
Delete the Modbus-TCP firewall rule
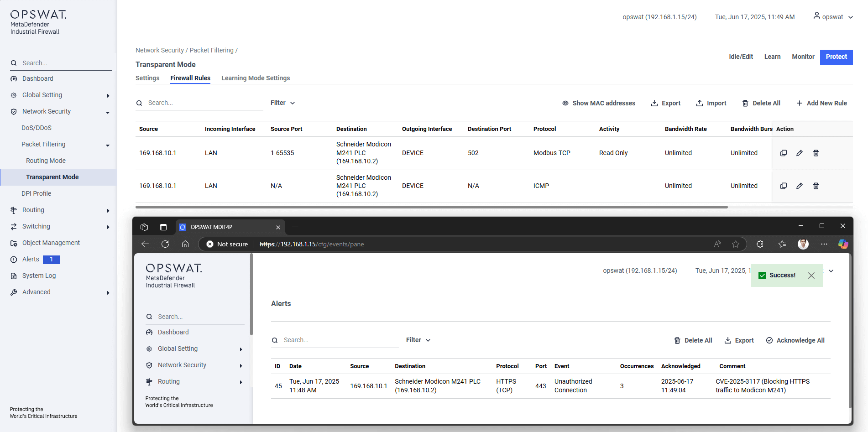click(x=816, y=153)
